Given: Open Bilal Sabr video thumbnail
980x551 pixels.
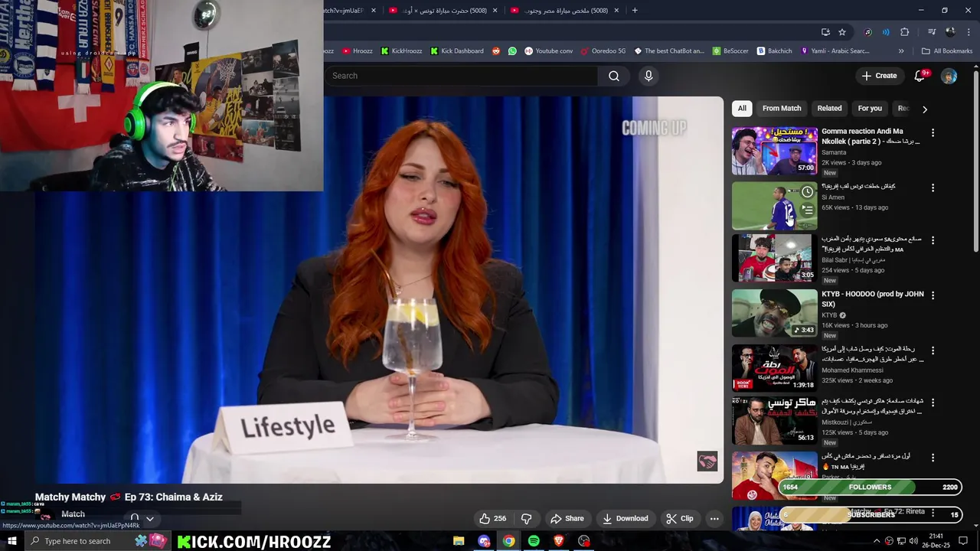Looking at the screenshot, I should tap(774, 258).
